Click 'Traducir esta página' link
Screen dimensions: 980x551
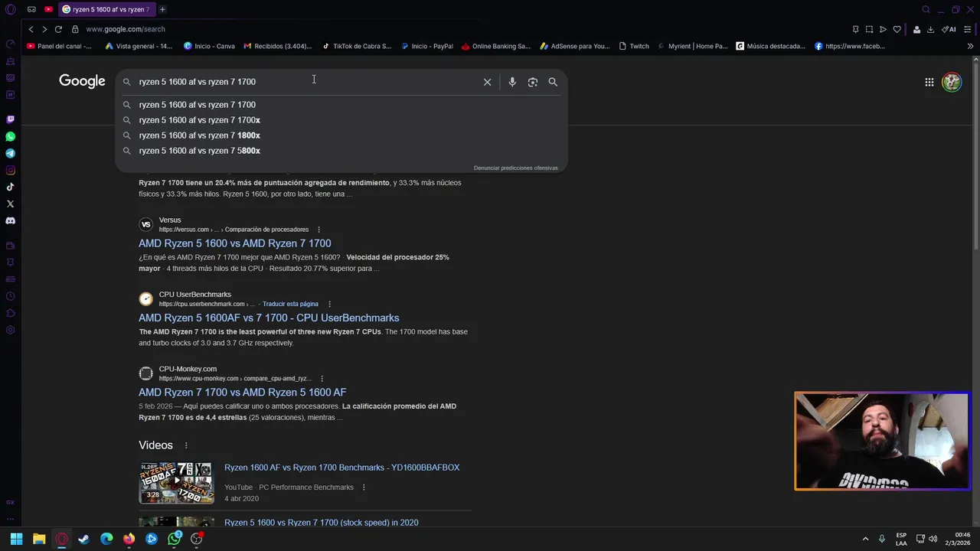(x=290, y=304)
